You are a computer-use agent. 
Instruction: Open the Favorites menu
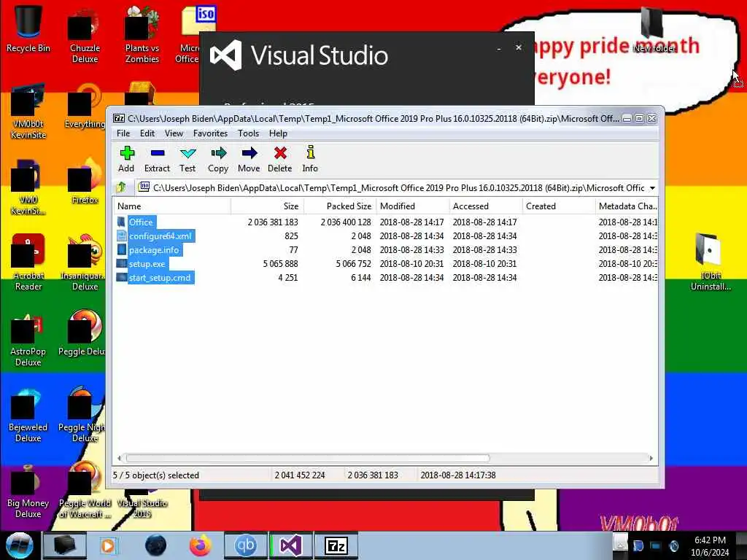point(210,133)
